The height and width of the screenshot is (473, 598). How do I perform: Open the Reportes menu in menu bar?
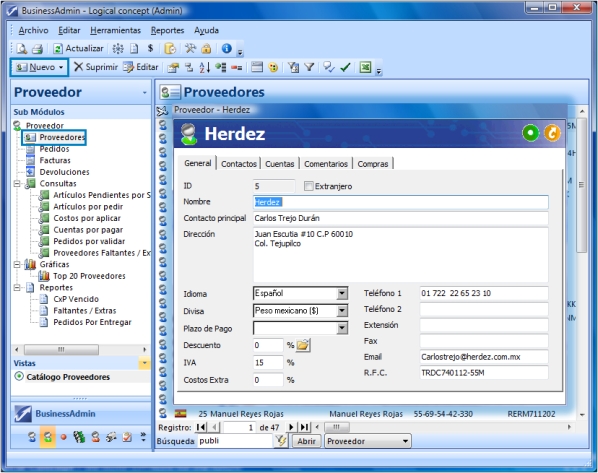pyautogui.click(x=167, y=31)
